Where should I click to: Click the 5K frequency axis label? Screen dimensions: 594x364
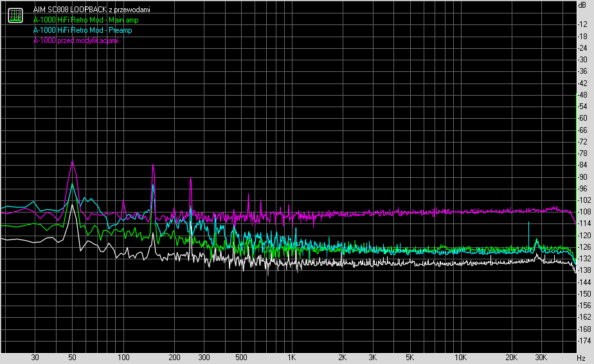point(410,357)
